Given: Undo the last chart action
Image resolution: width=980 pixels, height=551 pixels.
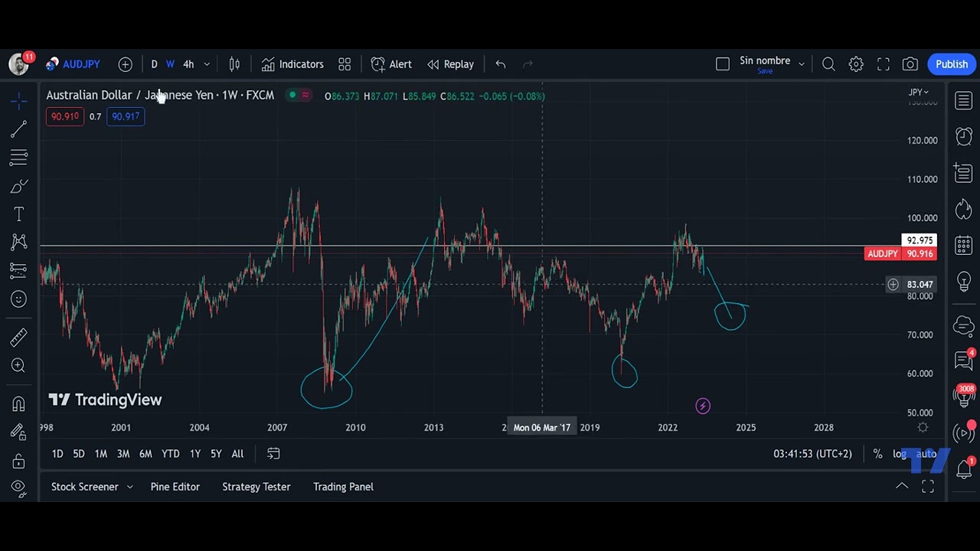Looking at the screenshot, I should coord(501,64).
